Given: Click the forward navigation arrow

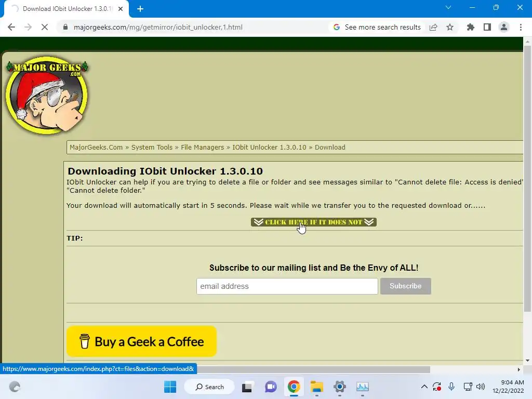Looking at the screenshot, I should (x=28, y=27).
